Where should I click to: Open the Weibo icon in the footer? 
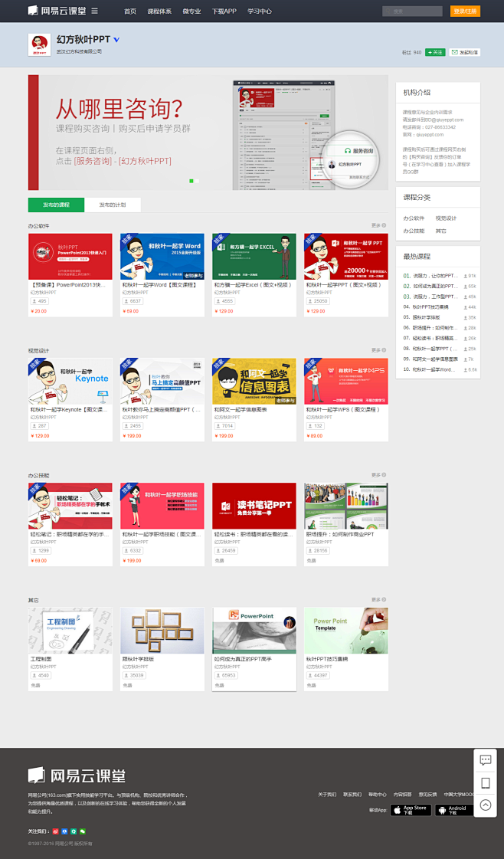(x=56, y=831)
